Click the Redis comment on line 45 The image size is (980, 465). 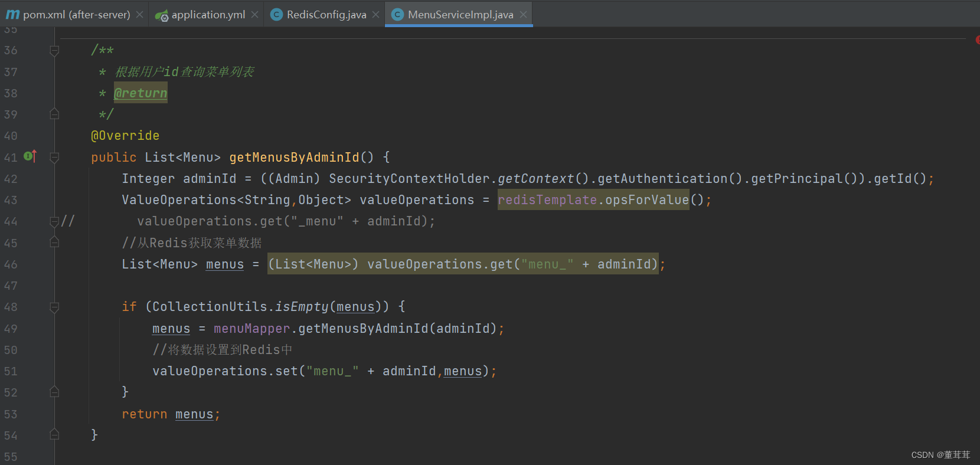point(192,243)
